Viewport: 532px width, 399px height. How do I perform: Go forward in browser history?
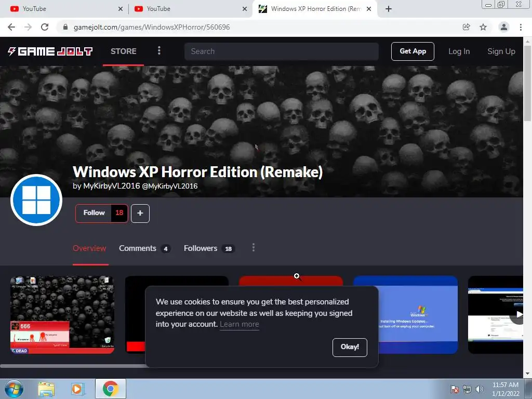tap(28, 27)
